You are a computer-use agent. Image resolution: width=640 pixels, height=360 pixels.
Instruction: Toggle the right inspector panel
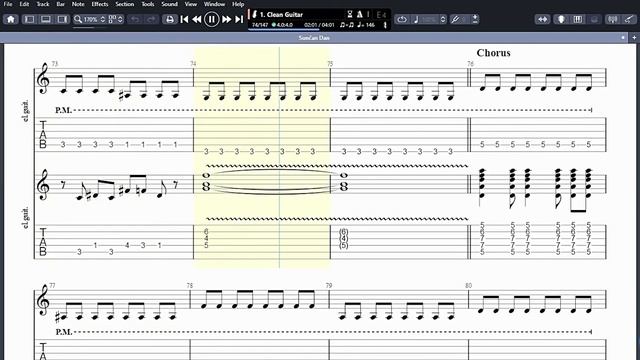(62, 19)
